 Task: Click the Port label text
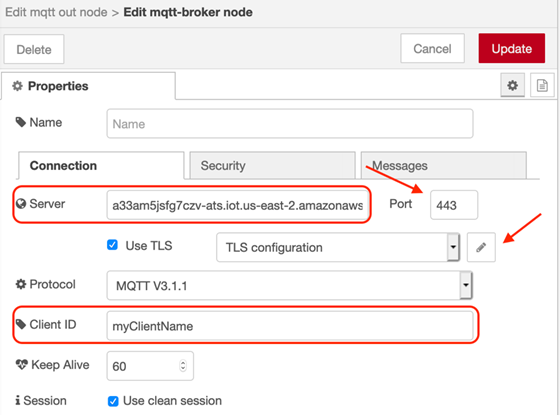click(x=401, y=204)
